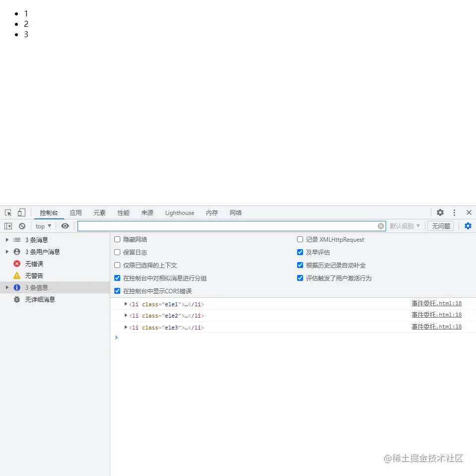Uncheck 在控制台中对相似消息进行分组
The image size is (476, 476).
[x=117, y=278]
